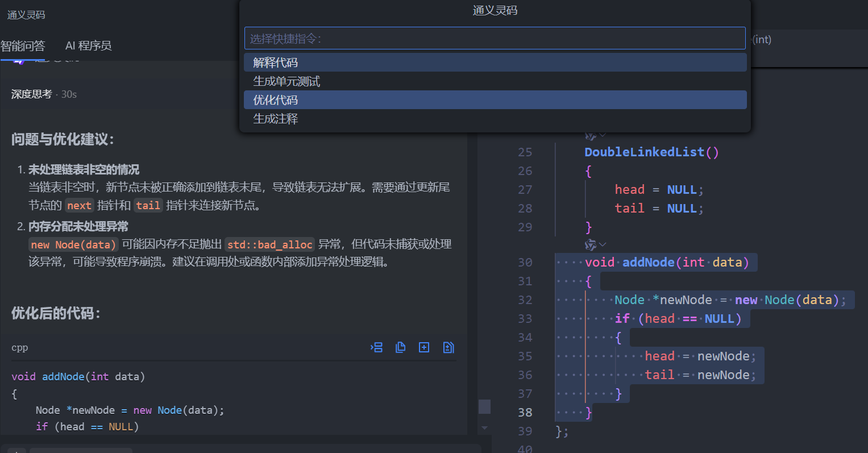
Task: Click 'Node *newNode = new Node(data);' in chat code
Action: tap(130, 410)
